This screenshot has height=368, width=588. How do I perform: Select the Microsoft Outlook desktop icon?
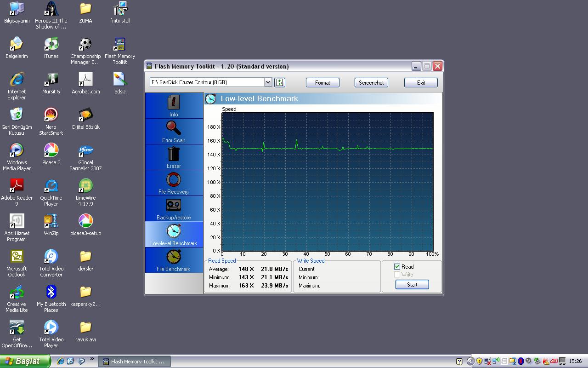click(x=17, y=263)
